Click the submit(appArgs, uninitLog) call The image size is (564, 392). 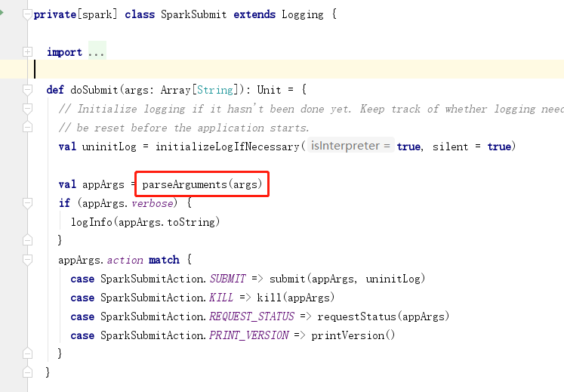pos(347,279)
